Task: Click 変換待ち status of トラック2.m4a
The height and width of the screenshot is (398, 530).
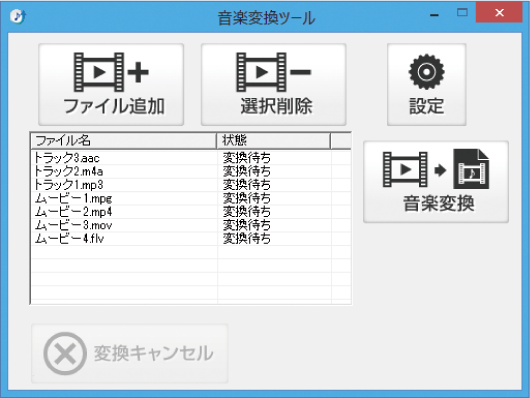Action: tap(247, 171)
